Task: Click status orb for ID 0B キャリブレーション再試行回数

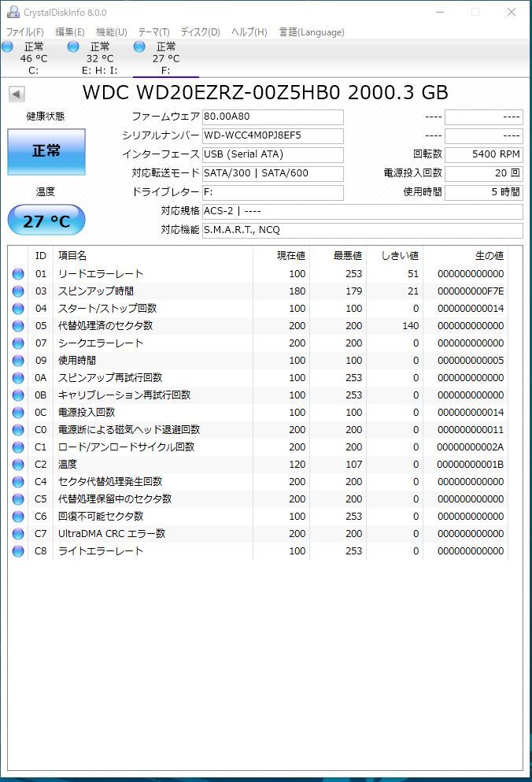Action: (18, 395)
